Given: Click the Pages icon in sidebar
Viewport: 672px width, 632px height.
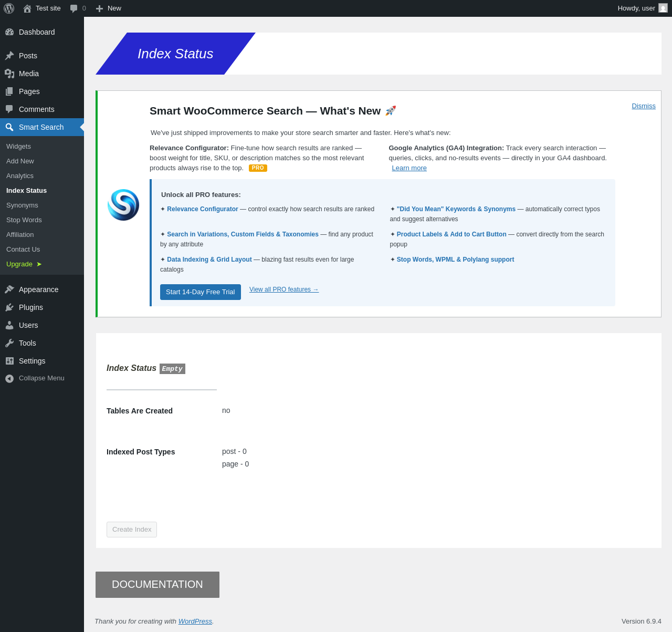Looking at the screenshot, I should coord(9,91).
